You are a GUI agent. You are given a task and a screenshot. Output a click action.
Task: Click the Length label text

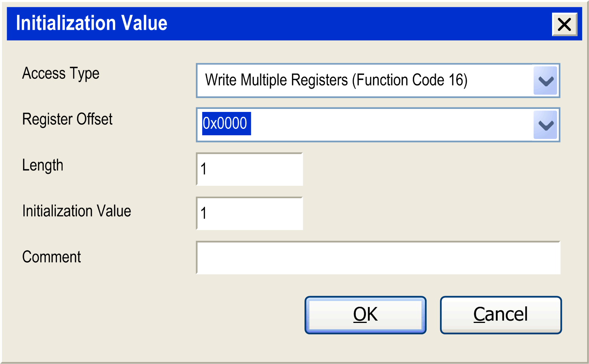[43, 165]
